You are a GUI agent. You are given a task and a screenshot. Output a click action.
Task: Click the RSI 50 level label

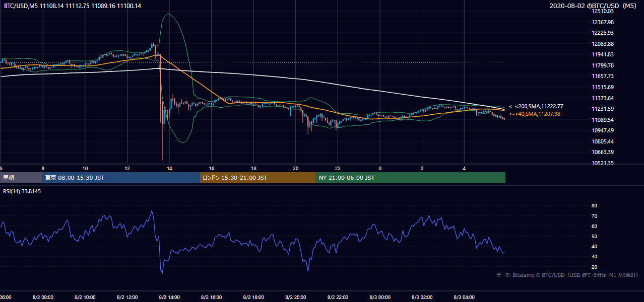[x=594, y=236]
